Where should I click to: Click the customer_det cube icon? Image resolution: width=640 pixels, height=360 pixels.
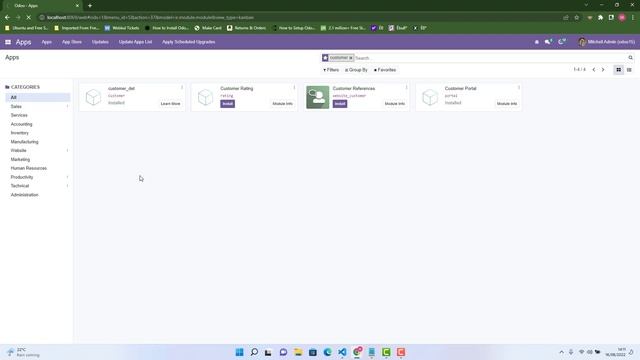[x=93, y=97]
